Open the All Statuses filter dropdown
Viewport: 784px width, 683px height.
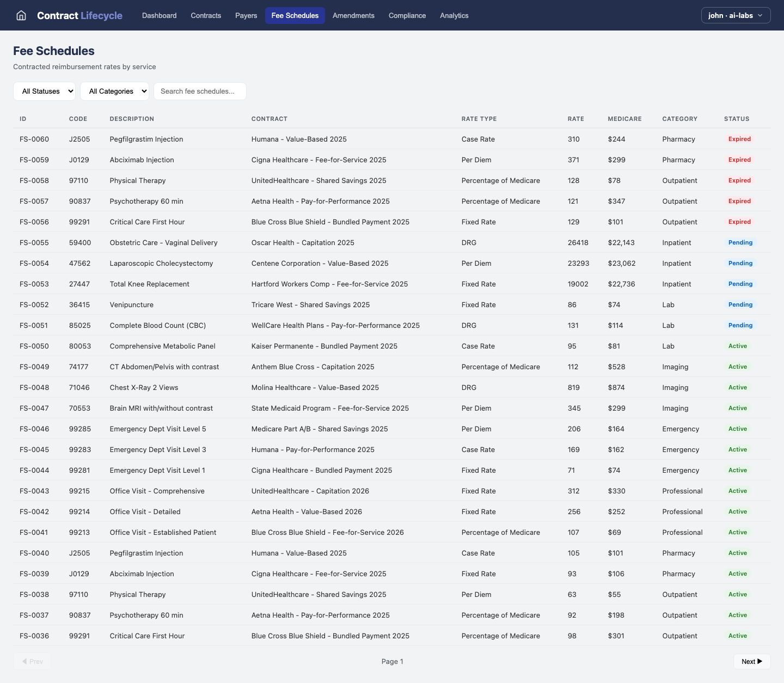[x=44, y=91]
